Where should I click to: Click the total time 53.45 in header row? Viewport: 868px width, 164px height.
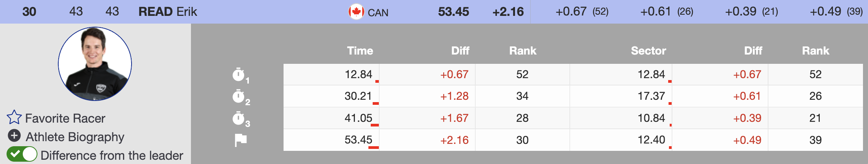tap(453, 12)
